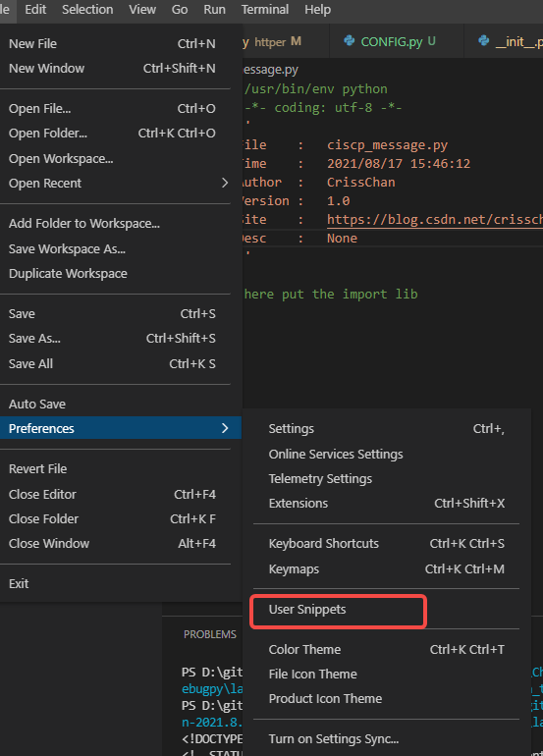
Task: Open the View menu
Action: tap(142, 9)
